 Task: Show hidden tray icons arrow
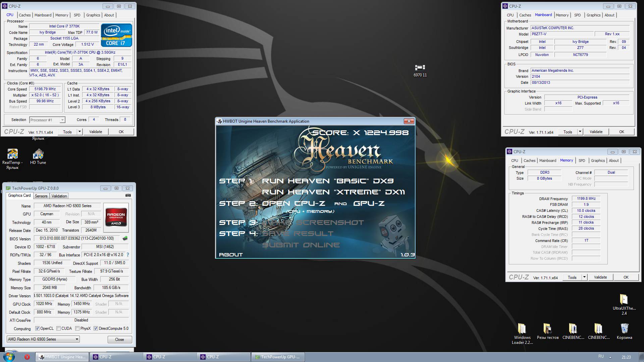point(610,357)
